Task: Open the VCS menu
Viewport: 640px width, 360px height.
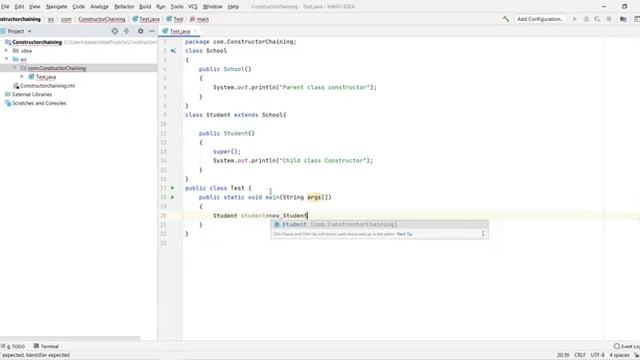Action: tap(193, 7)
